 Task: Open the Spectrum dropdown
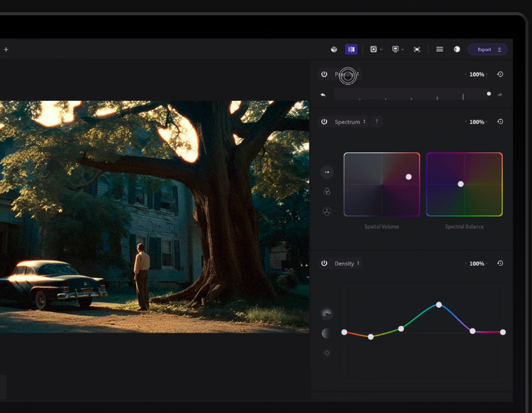pos(350,122)
